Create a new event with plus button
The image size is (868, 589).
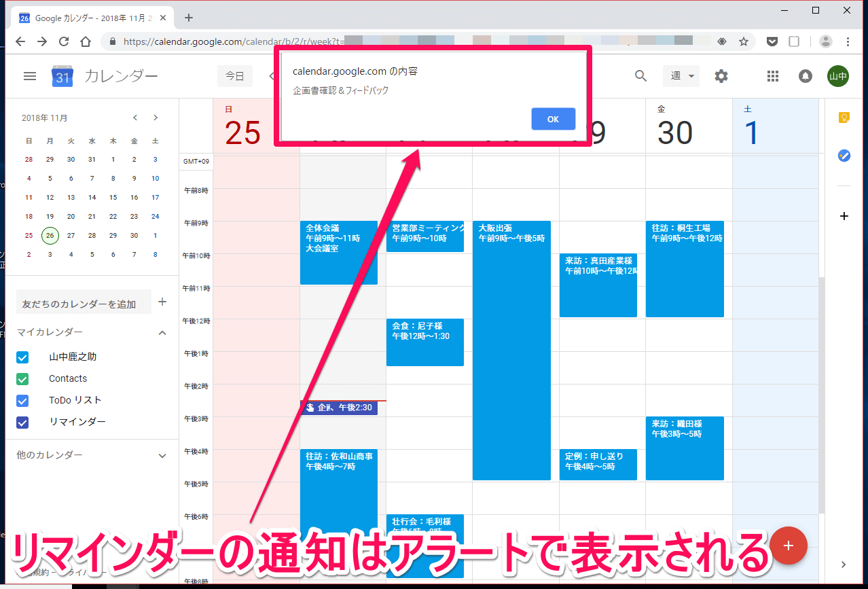point(789,546)
